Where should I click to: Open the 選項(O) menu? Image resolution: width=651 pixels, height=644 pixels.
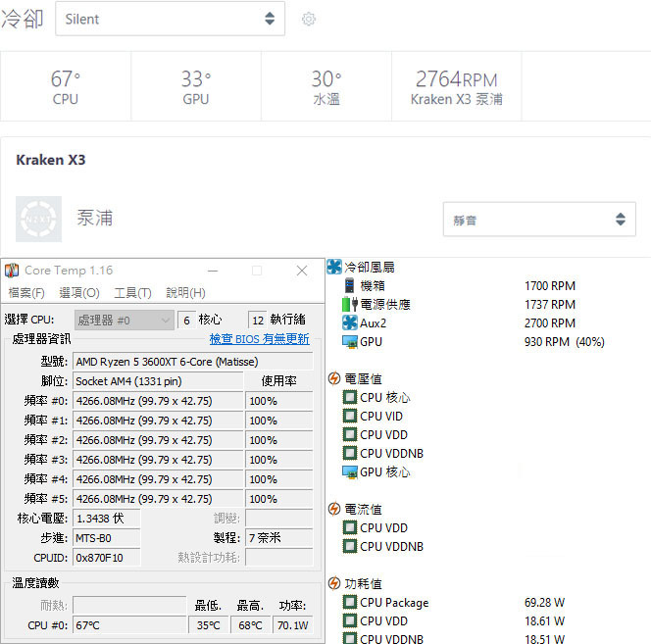[x=79, y=293]
